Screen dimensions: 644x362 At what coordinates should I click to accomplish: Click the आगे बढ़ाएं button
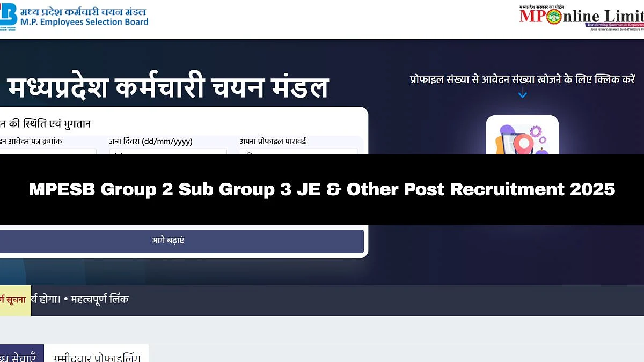tap(181, 241)
